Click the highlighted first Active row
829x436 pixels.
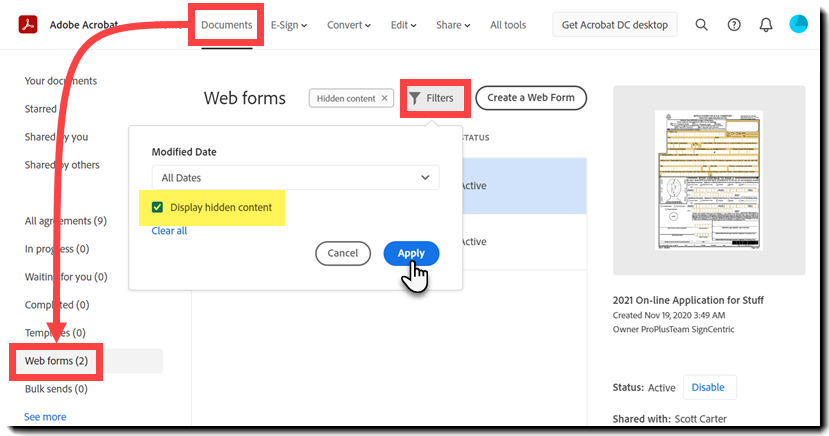point(524,185)
